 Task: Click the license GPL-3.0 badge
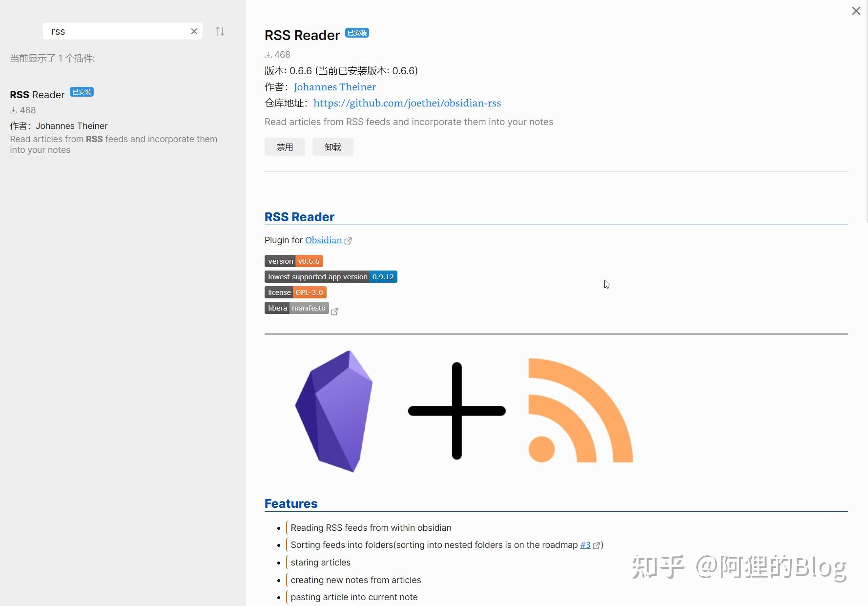pos(295,293)
